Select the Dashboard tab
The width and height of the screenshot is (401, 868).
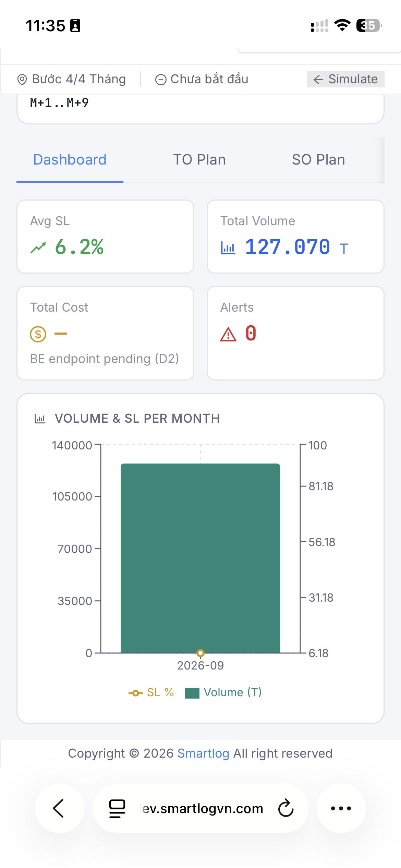[70, 160]
